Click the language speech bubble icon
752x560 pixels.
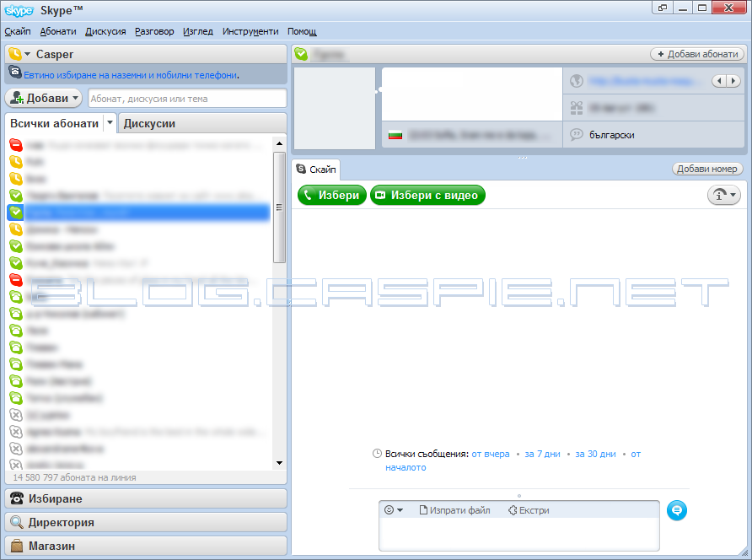[x=577, y=135]
